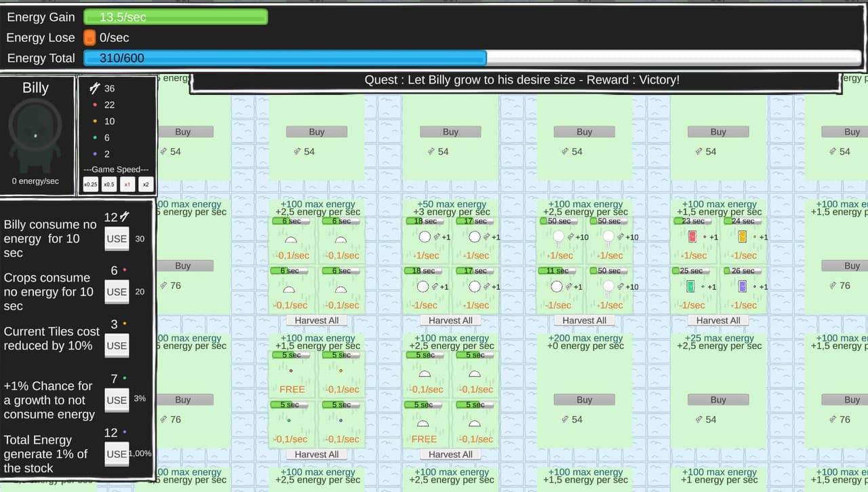Click the red seed crop marked FREE

click(291, 371)
